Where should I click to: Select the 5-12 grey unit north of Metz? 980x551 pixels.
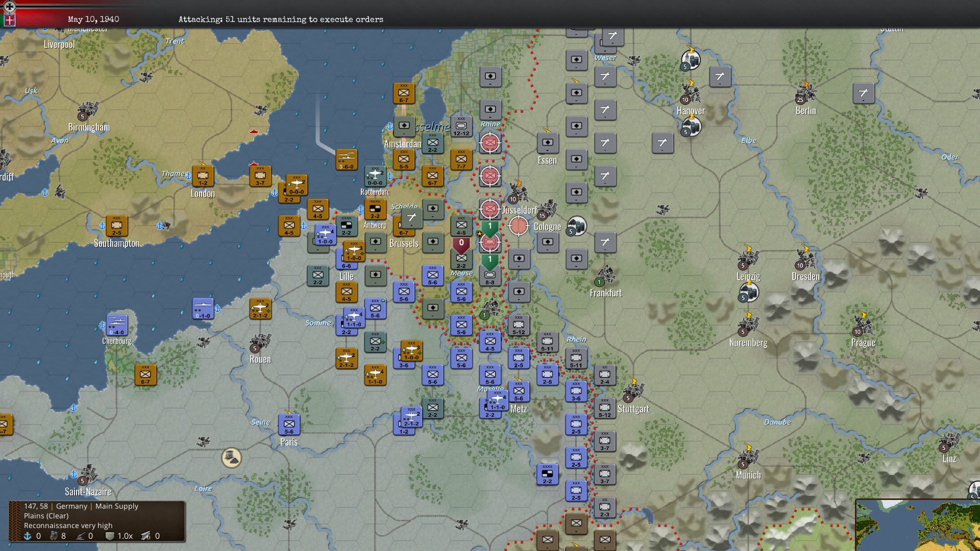[x=519, y=325]
